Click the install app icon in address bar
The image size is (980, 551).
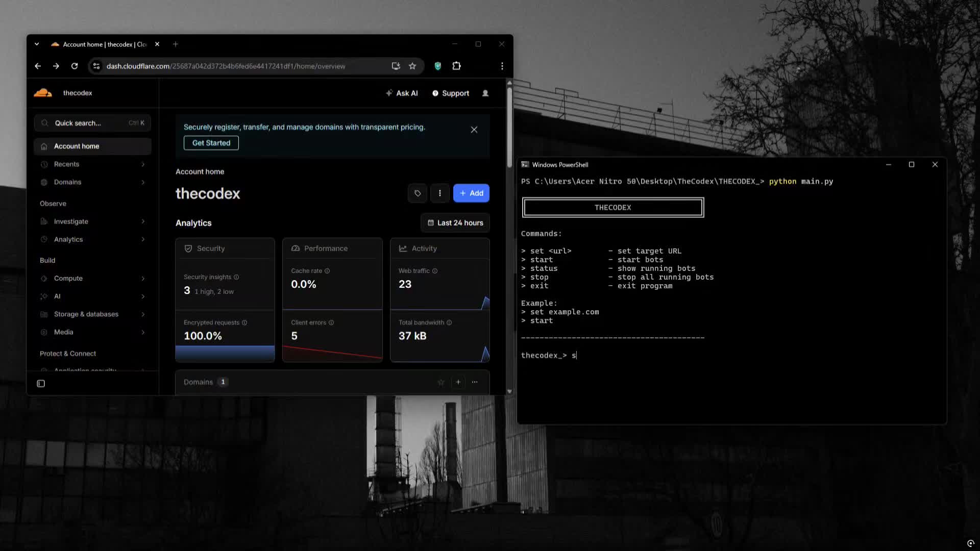coord(396,66)
